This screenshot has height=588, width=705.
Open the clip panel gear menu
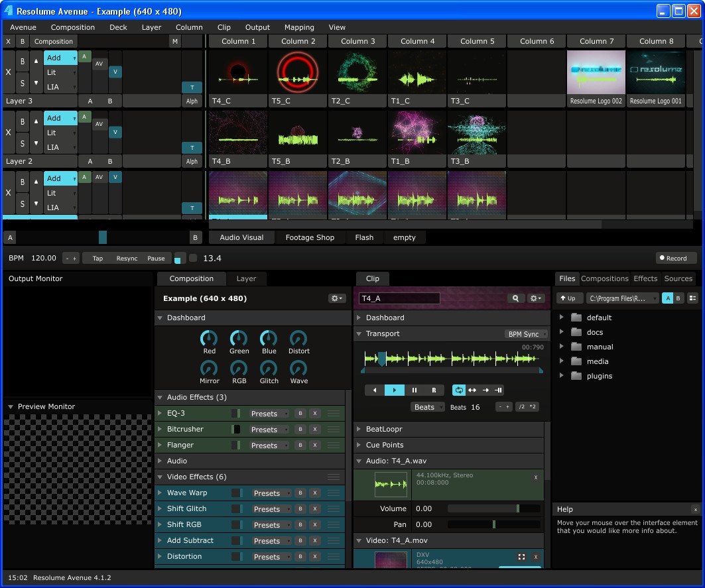535,298
